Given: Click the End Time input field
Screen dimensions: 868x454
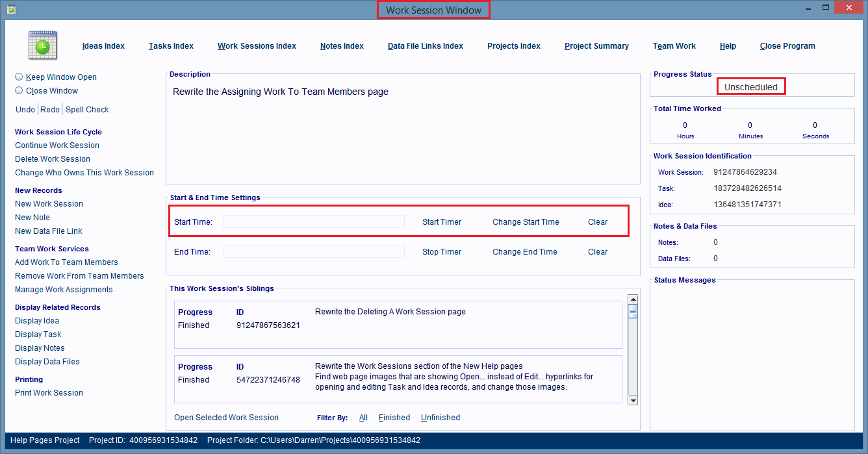Looking at the screenshot, I should tap(313, 252).
